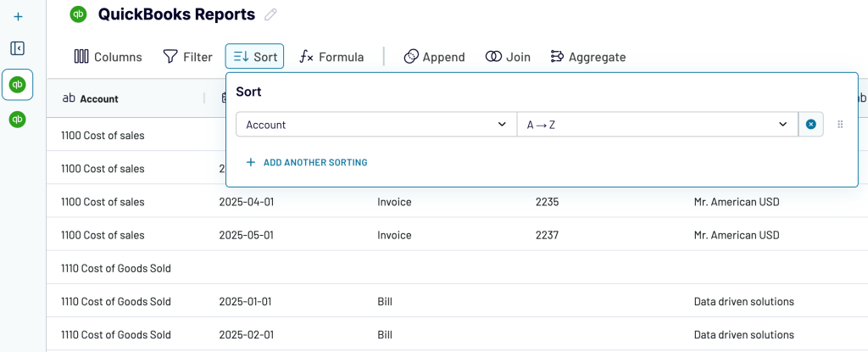The image size is (868, 352).
Task: Select Mr. American USD in the 2237 row
Action: [x=737, y=235]
